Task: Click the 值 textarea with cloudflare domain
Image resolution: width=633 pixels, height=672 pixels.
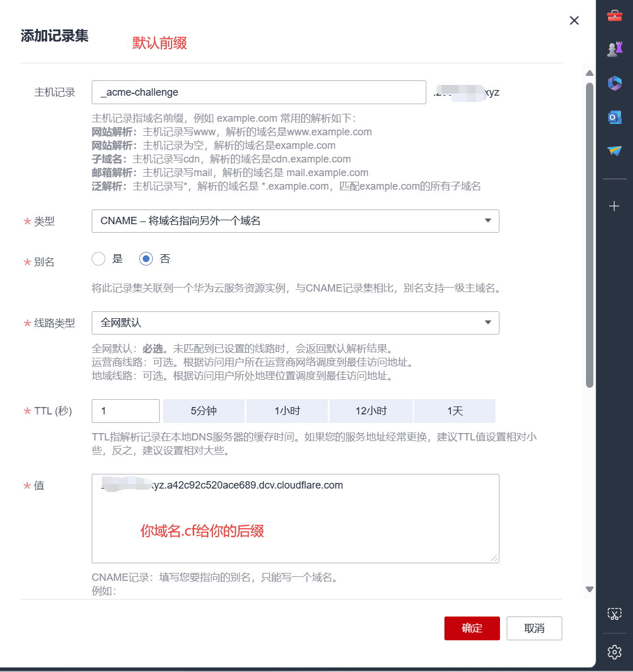Action: pos(296,519)
